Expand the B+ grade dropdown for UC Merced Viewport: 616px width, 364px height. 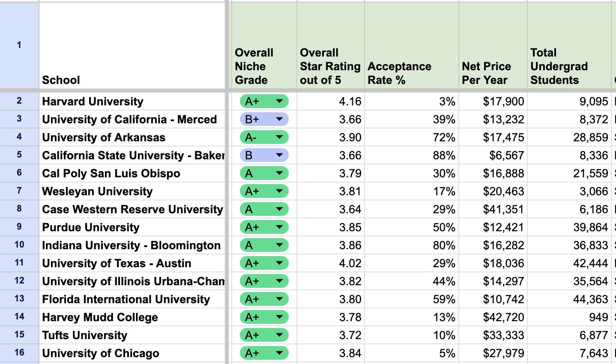coord(279,119)
